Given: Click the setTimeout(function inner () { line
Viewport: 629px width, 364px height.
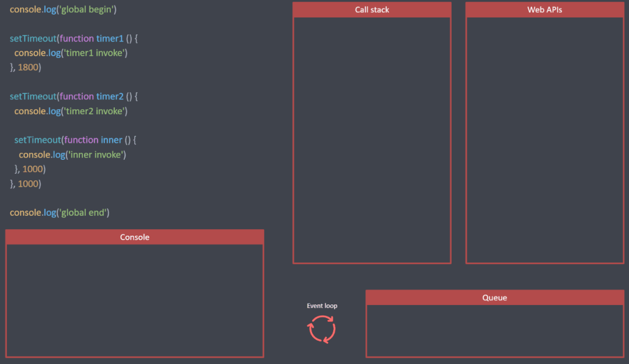Looking at the screenshot, I should (75, 140).
